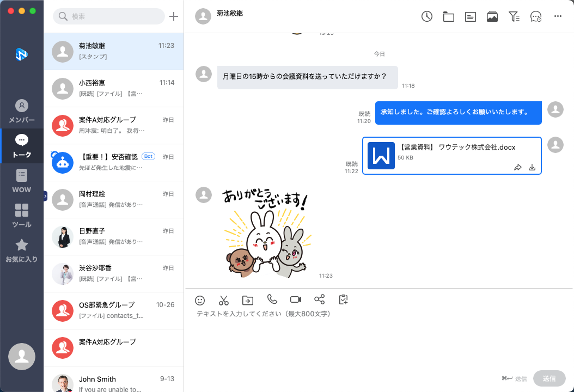Click the scissors screen capture icon

(x=224, y=301)
